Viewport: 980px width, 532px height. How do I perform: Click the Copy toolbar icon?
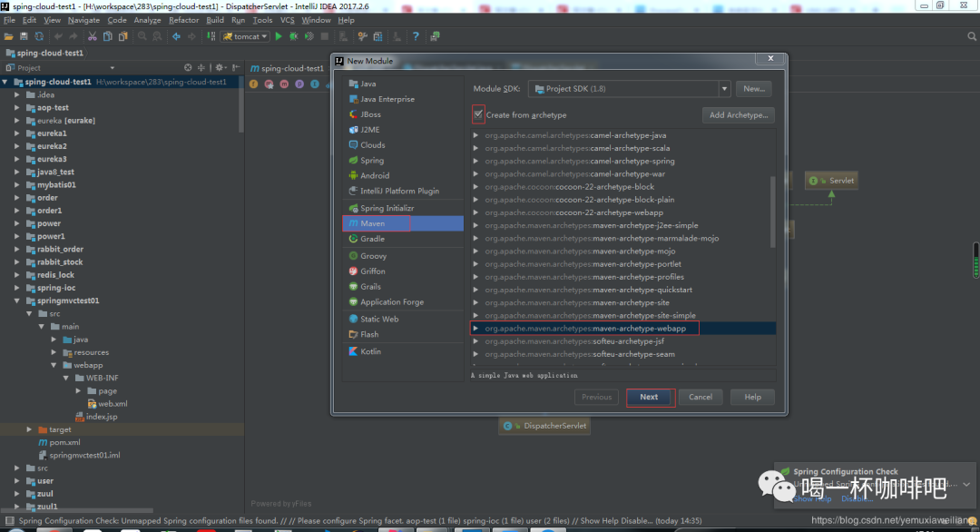point(107,37)
